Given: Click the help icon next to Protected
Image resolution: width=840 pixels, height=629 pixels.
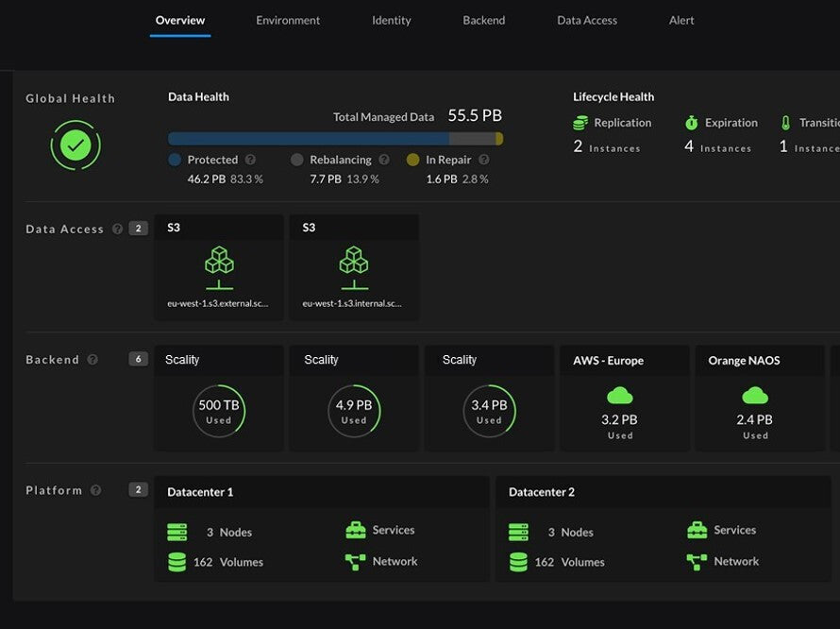Looking at the screenshot, I should (250, 161).
